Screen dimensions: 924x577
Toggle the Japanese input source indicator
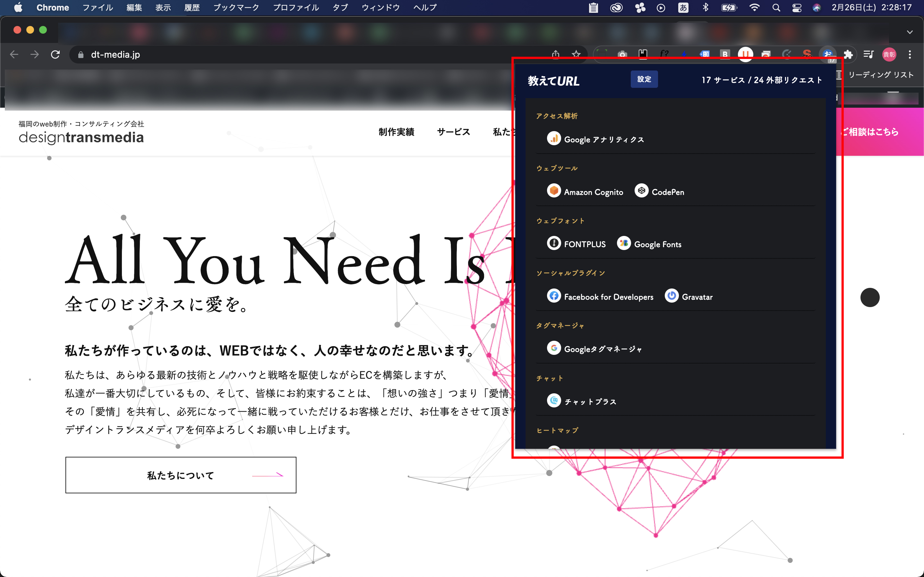click(x=683, y=8)
